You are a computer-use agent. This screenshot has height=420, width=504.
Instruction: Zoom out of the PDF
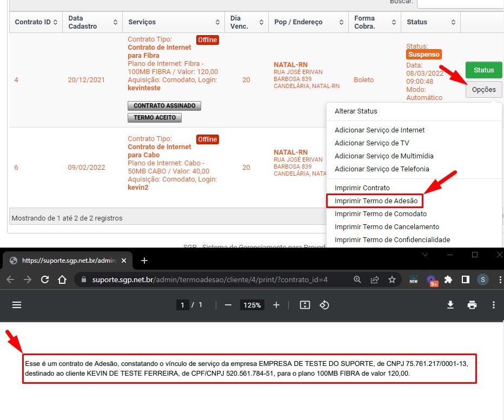[228, 305]
